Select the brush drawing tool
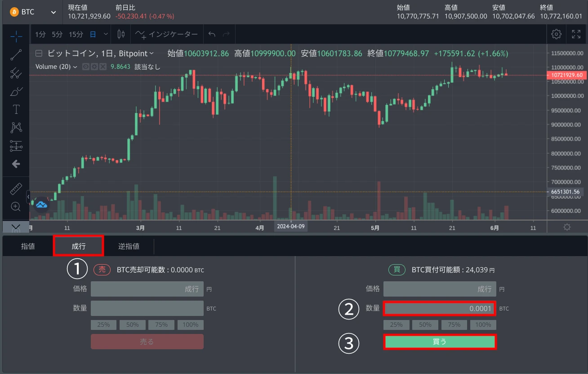Viewport: 588px width, 374px height. [x=16, y=91]
